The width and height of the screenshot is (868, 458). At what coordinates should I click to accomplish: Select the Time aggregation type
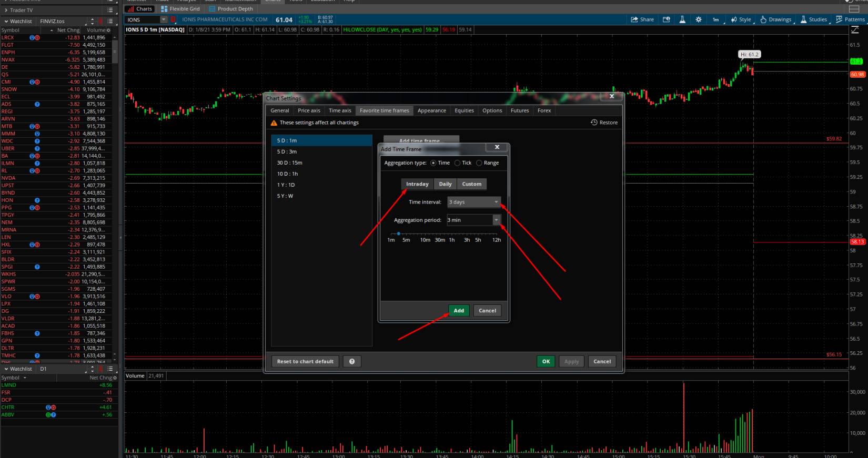[x=433, y=163]
